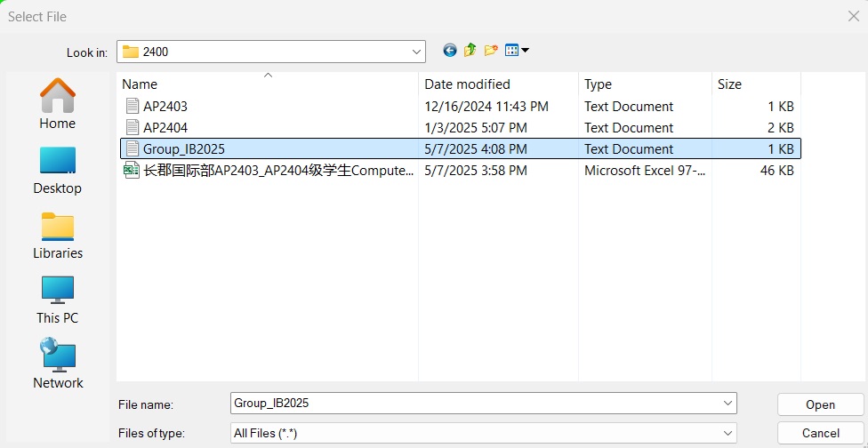Click the AP2404 text document icon
The image size is (868, 448).
click(132, 128)
